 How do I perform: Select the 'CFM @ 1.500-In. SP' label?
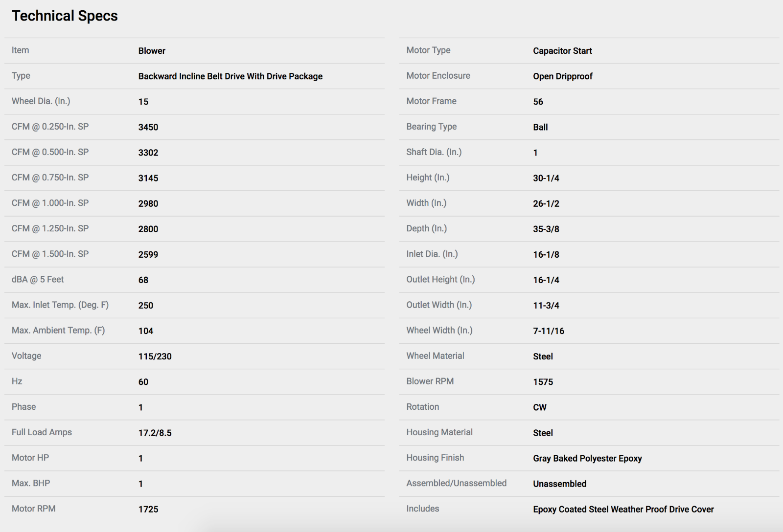pyautogui.click(x=50, y=254)
